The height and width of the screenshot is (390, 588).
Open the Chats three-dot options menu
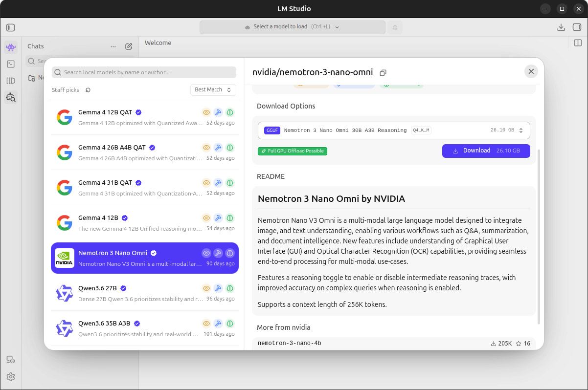click(x=113, y=46)
